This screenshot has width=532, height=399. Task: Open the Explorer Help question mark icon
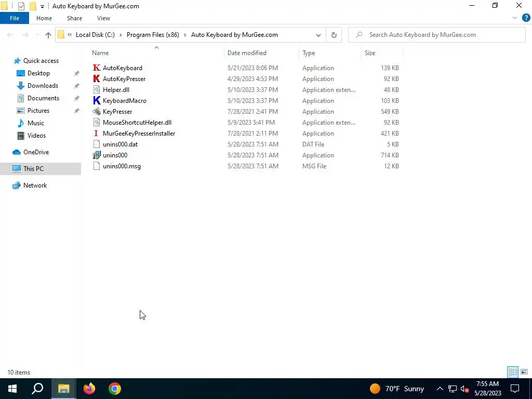(x=526, y=18)
